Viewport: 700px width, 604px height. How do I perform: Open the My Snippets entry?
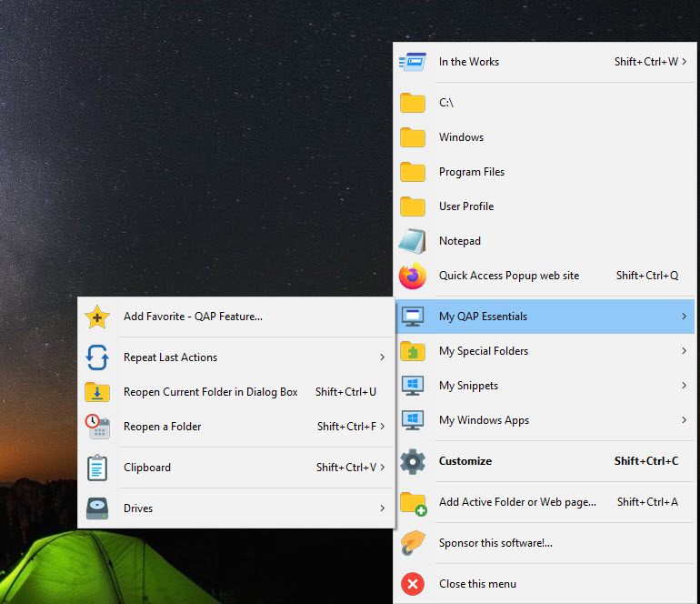[x=545, y=386]
